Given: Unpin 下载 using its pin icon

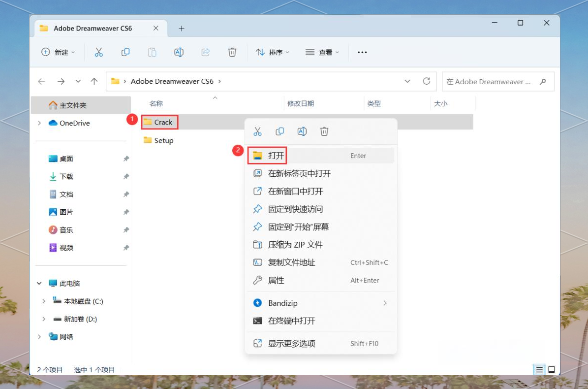Looking at the screenshot, I should click(126, 176).
